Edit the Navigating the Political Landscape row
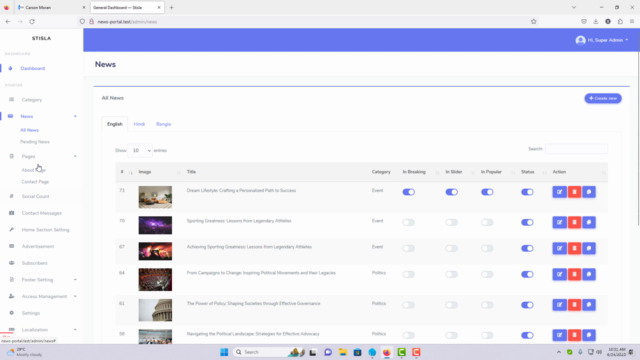This screenshot has width=640, height=360. coord(560,335)
